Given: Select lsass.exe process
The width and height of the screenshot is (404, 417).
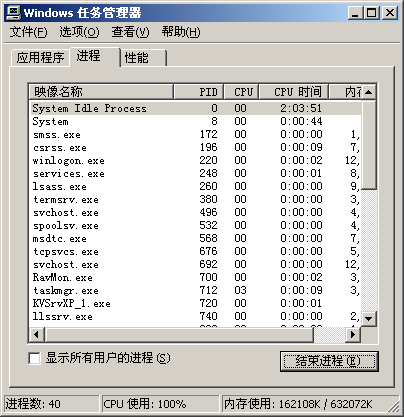Looking at the screenshot, I should [195, 186].
